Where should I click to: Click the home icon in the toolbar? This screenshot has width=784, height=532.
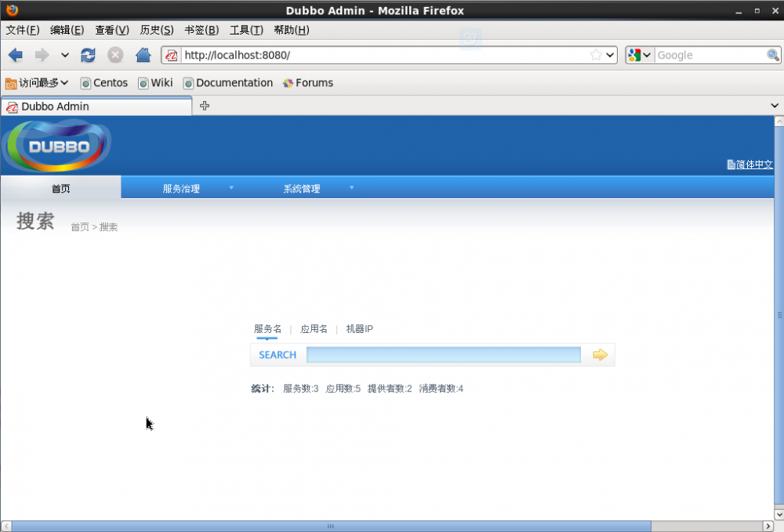[143, 55]
